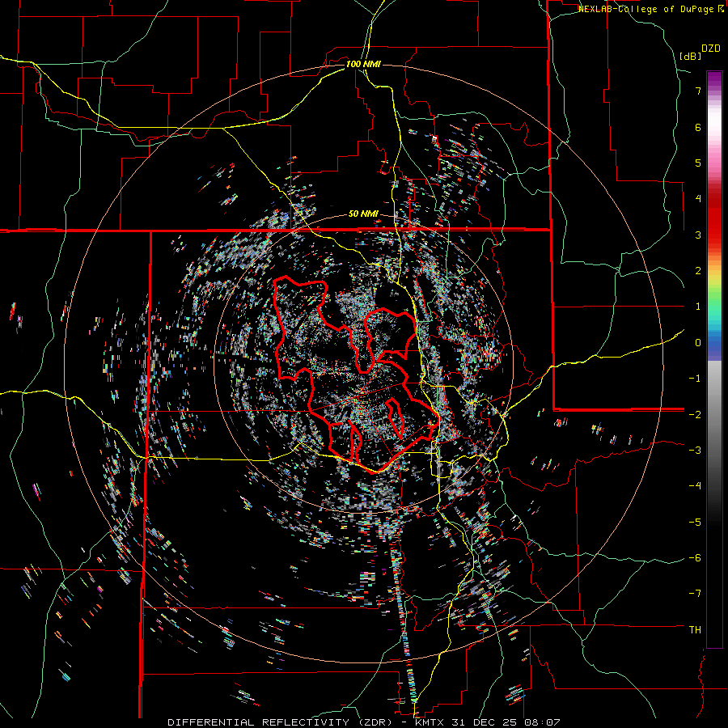Click the -2 scale value
728x728 pixels.
tap(695, 414)
